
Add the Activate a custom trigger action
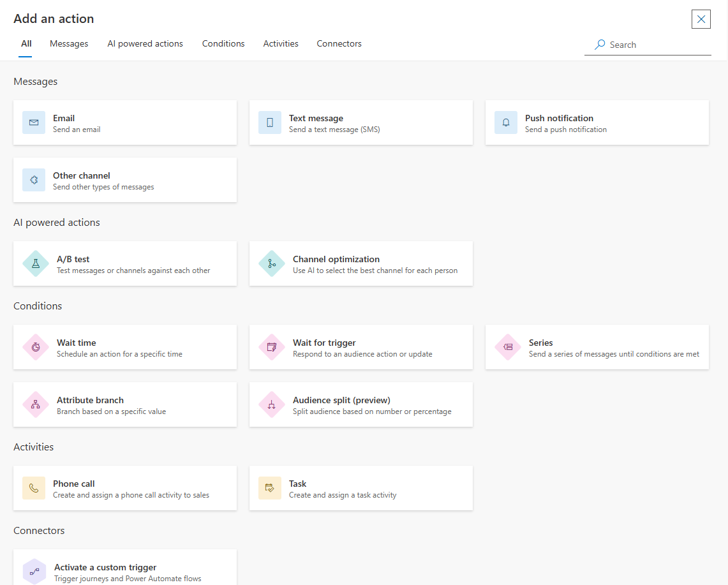[125, 570]
